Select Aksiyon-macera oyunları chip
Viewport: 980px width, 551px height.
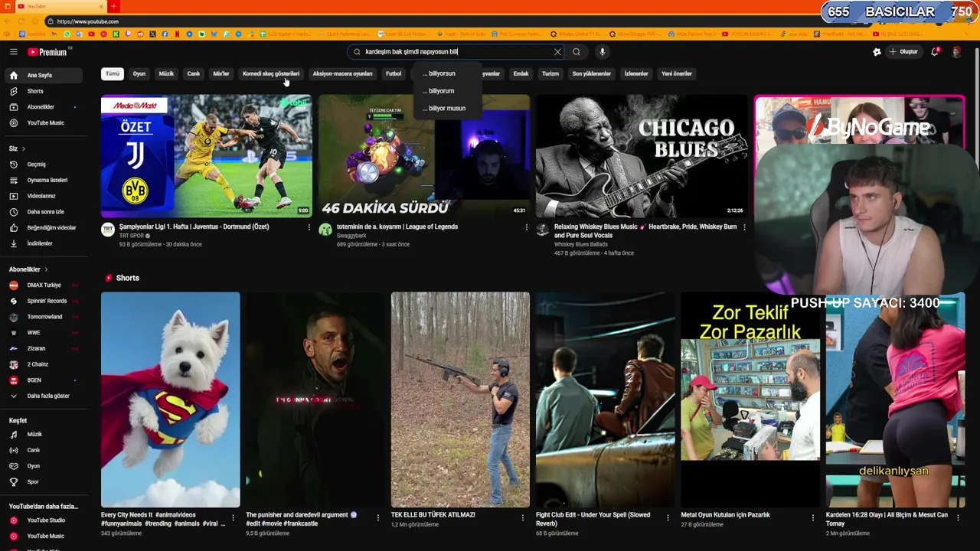tap(342, 73)
